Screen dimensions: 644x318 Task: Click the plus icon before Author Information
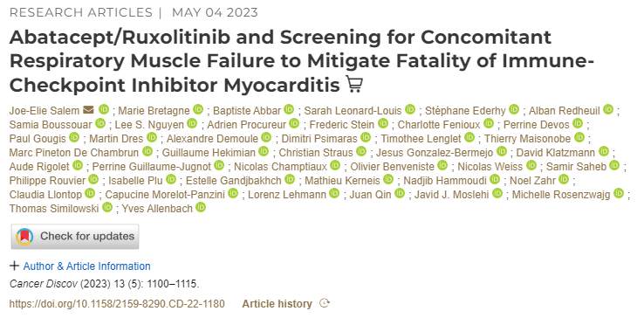[x=14, y=266]
